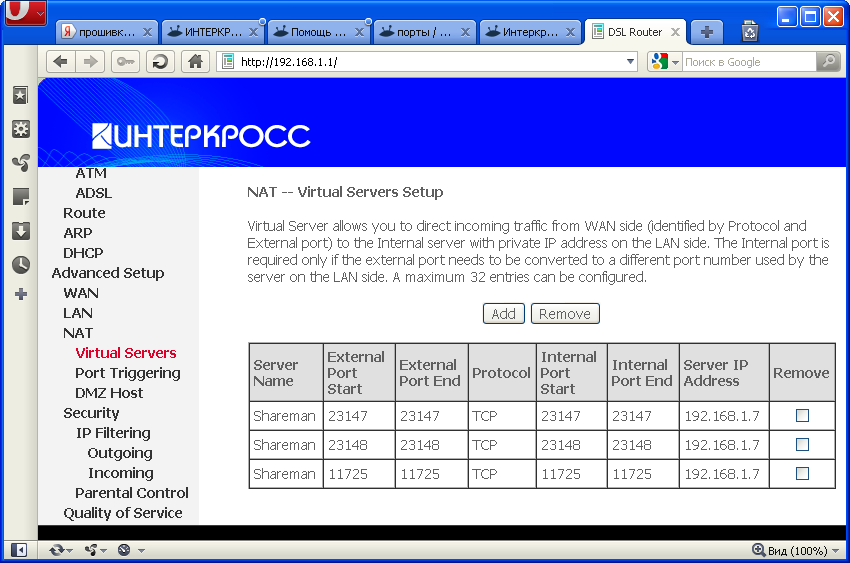Open Opera Unite panel icon
The height and width of the screenshot is (563, 850).
(x=21, y=163)
